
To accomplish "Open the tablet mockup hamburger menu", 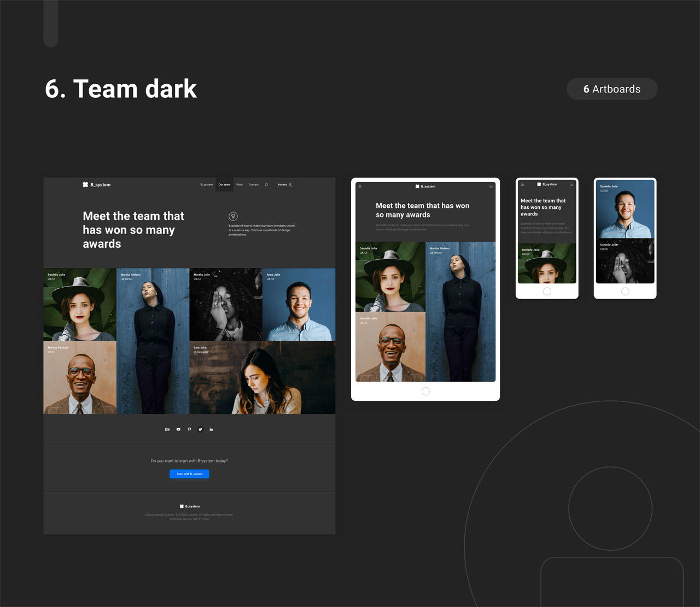I will 491,186.
